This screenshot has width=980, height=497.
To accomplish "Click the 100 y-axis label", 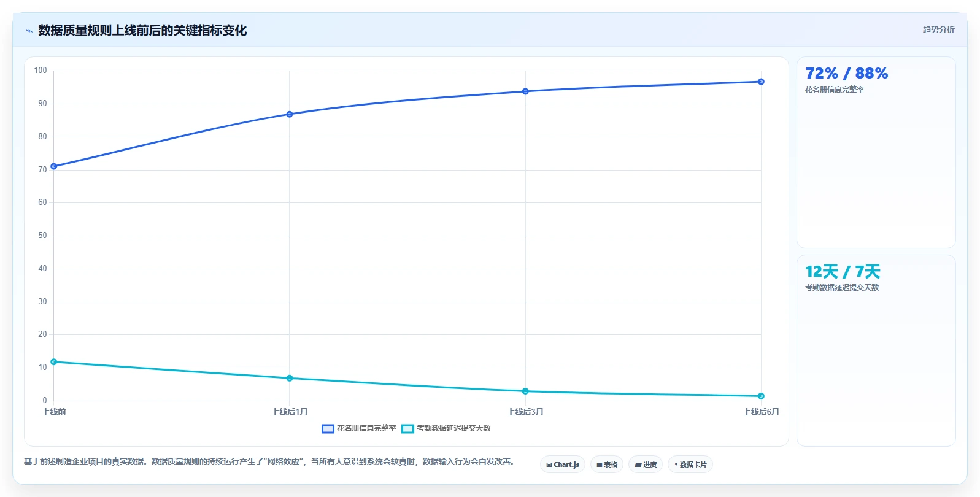I will [41, 71].
